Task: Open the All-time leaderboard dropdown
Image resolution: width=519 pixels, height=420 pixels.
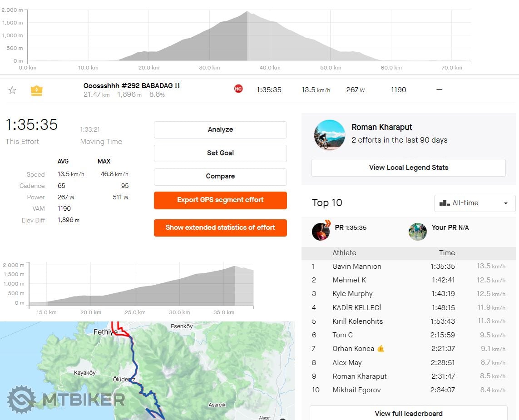Action: pyautogui.click(x=475, y=203)
